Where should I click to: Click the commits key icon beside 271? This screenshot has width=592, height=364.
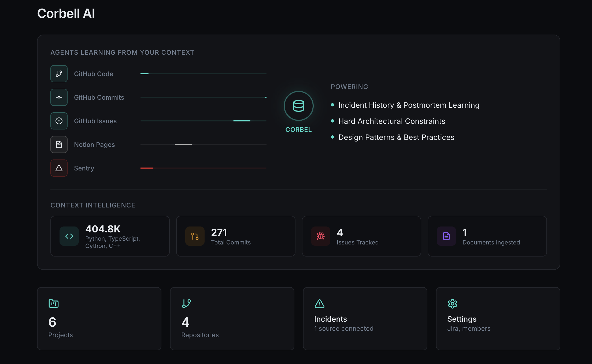pos(195,236)
